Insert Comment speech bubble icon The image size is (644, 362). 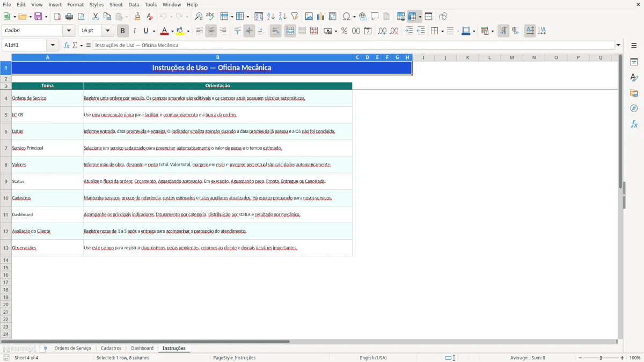click(375, 17)
